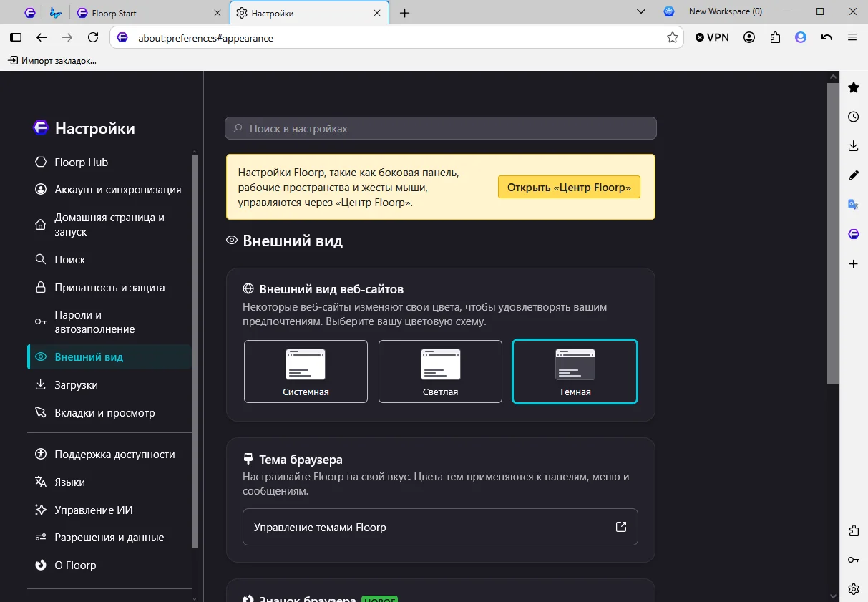Open a new tab with plus button

[404, 13]
